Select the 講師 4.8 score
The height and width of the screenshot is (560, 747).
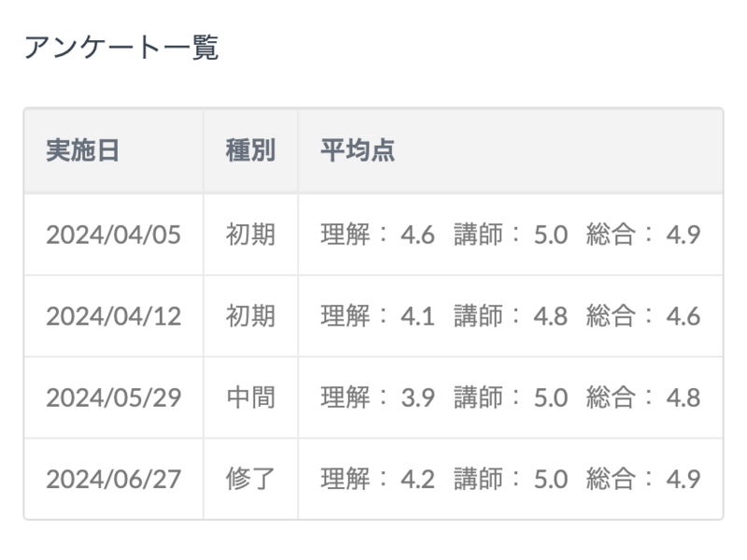pyautogui.click(x=511, y=316)
